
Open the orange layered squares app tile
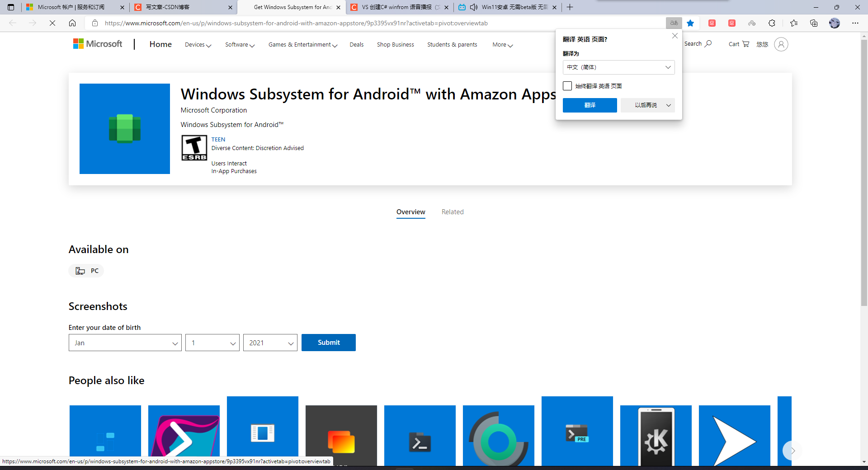click(x=341, y=436)
